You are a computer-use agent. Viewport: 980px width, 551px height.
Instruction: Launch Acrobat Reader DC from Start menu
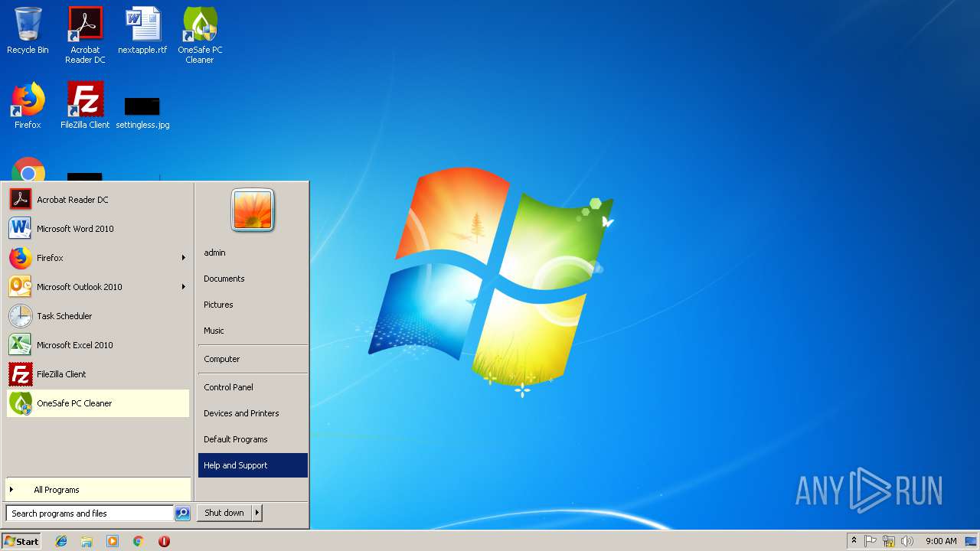click(x=98, y=200)
